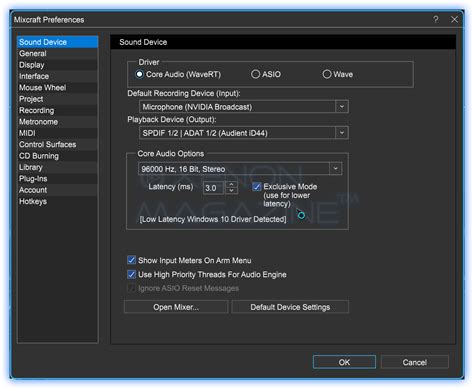
Task: Open MIDI preferences
Action: (x=58, y=133)
